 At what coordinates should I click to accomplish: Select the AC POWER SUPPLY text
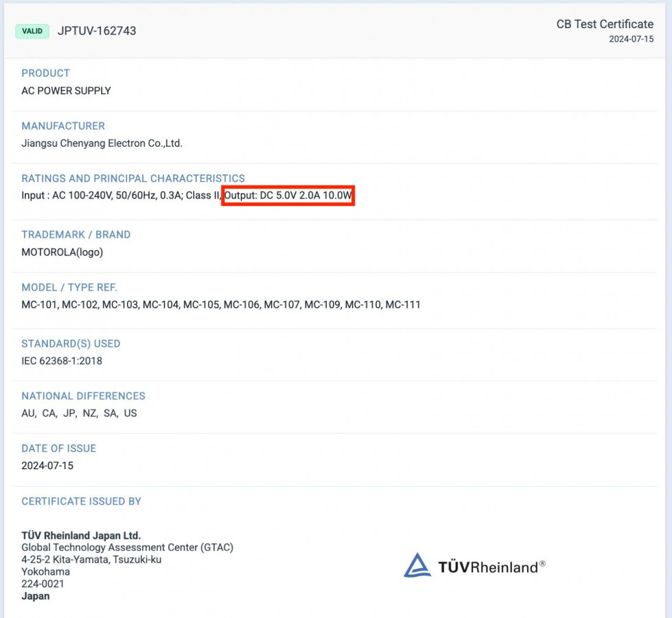[x=66, y=91]
